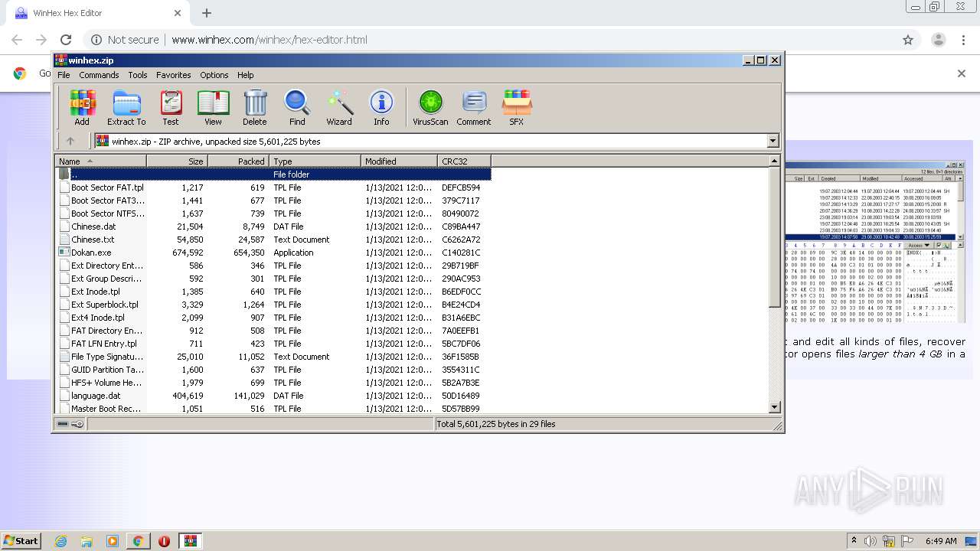This screenshot has height=551, width=980.
Task: Run VirusScan from the toolbar
Action: tap(430, 107)
